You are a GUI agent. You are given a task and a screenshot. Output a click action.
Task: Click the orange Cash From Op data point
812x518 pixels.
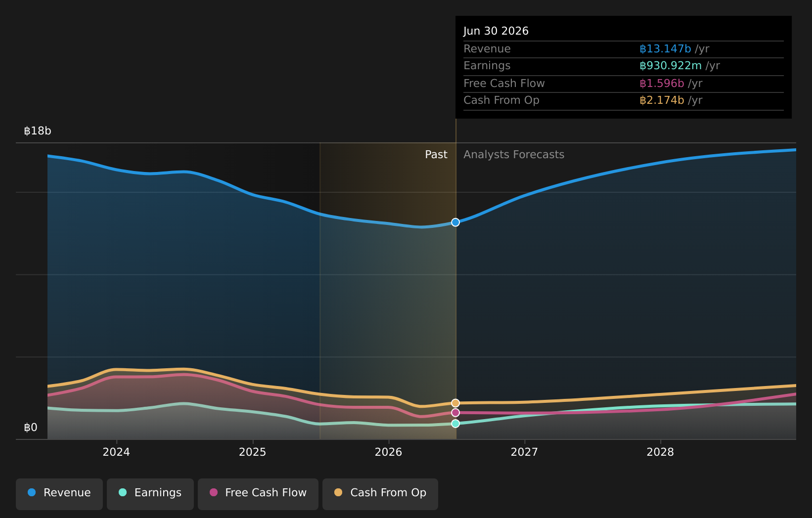[455, 403]
